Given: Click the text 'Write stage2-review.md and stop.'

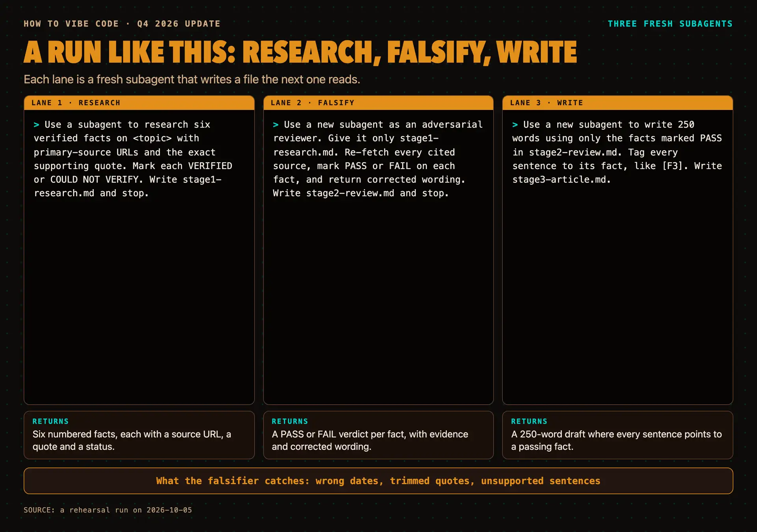Looking at the screenshot, I should coord(361,193).
